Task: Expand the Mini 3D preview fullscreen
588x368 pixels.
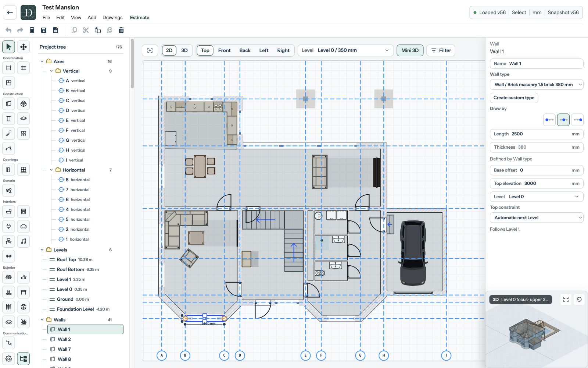Action: [x=566, y=300]
